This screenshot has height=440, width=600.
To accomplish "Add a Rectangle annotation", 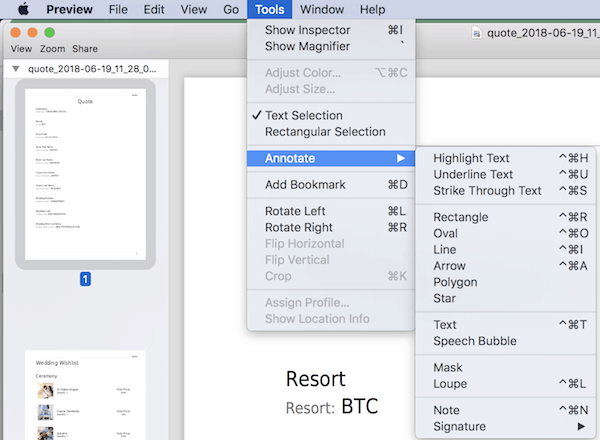I will click(x=506, y=217).
